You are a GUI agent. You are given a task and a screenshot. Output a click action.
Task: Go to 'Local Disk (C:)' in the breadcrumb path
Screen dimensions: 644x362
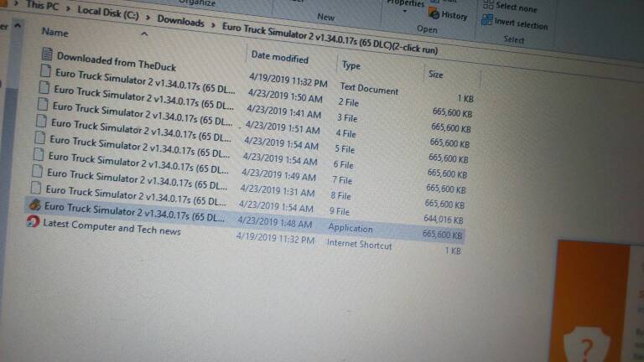point(108,13)
